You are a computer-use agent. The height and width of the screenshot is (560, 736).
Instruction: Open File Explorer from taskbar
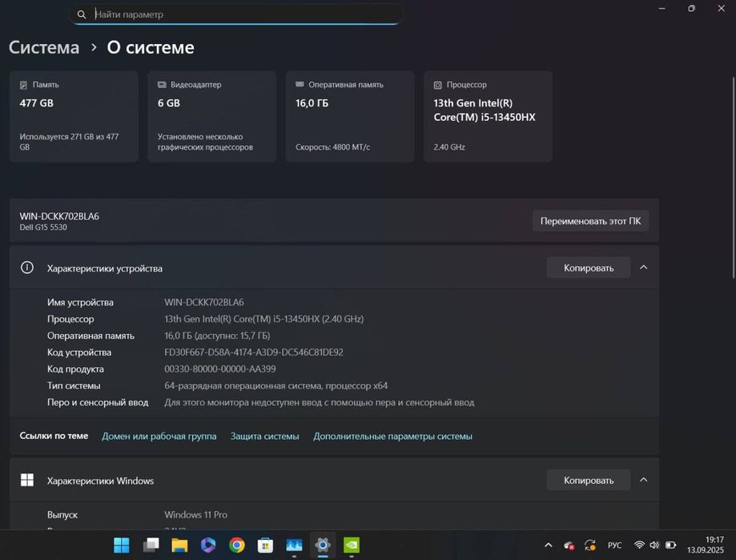(x=179, y=545)
